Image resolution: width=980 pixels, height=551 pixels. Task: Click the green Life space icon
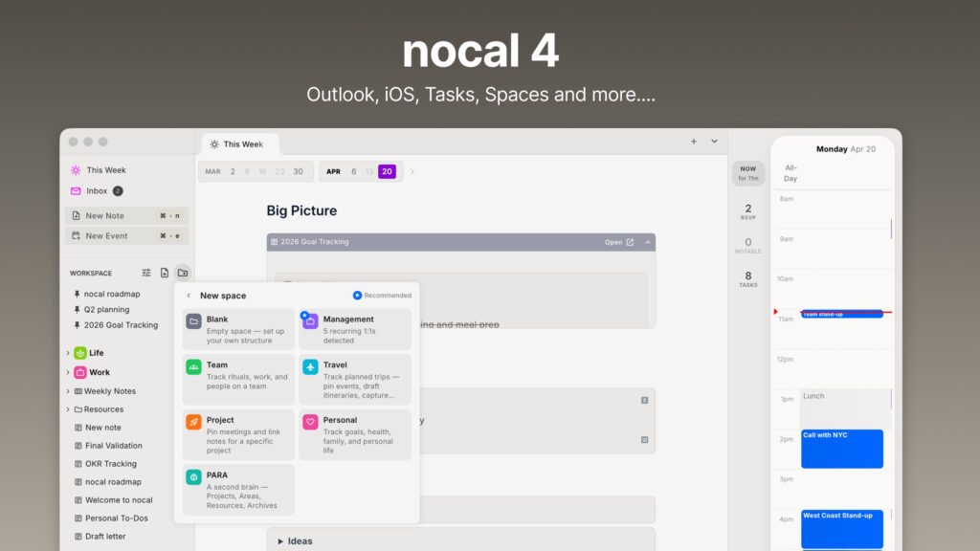80,353
